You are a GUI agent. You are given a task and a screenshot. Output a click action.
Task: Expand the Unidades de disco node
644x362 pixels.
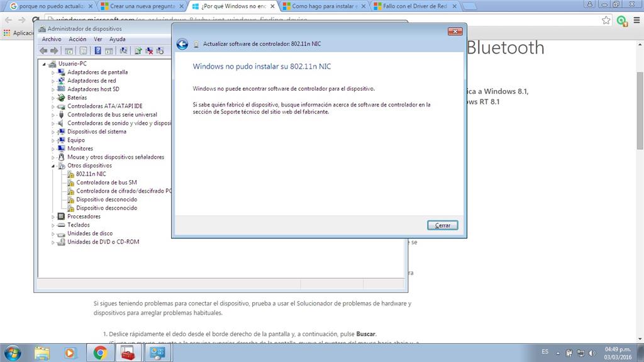53,234
